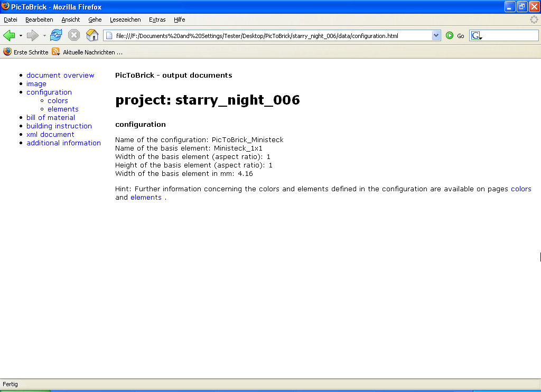Reload the page with the Refresh icon

pos(56,35)
